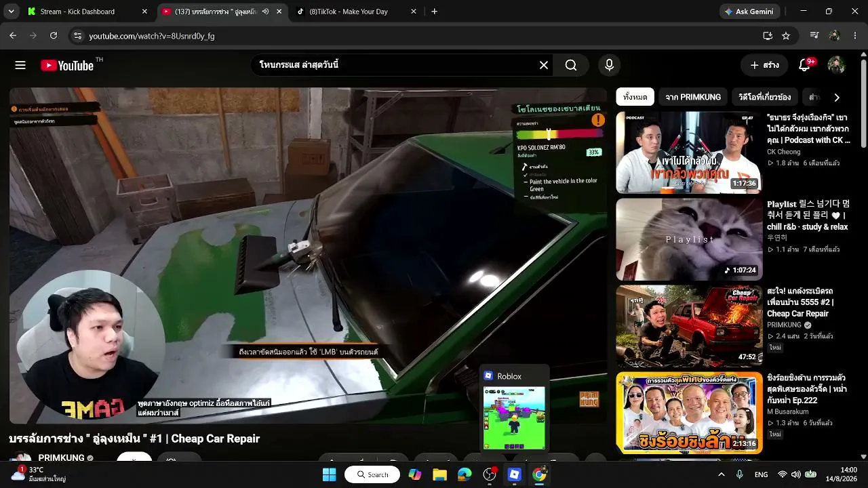Select the ทั้งหมด filter chip
The width and height of the screenshot is (868, 488).
pyautogui.click(x=635, y=97)
